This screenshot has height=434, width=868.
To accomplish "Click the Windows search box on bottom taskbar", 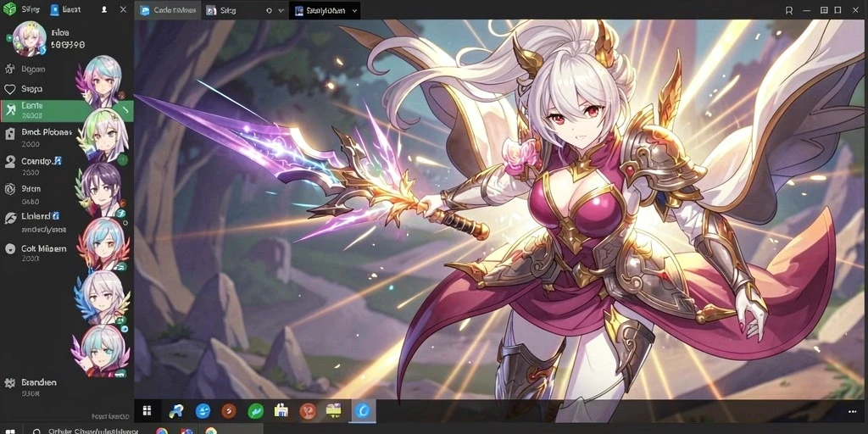I will tap(86, 430).
